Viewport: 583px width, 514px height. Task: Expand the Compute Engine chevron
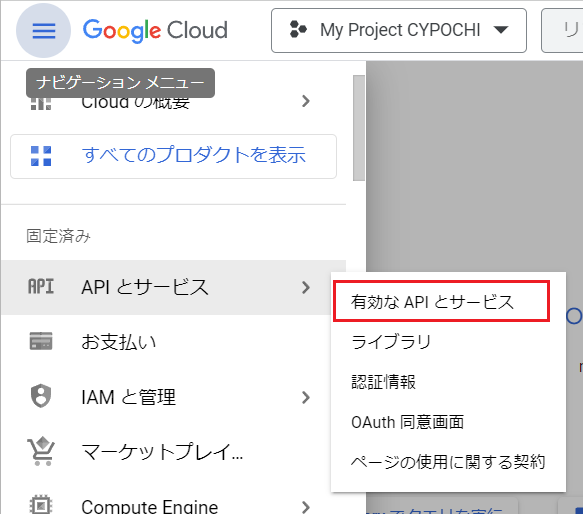[x=306, y=507]
